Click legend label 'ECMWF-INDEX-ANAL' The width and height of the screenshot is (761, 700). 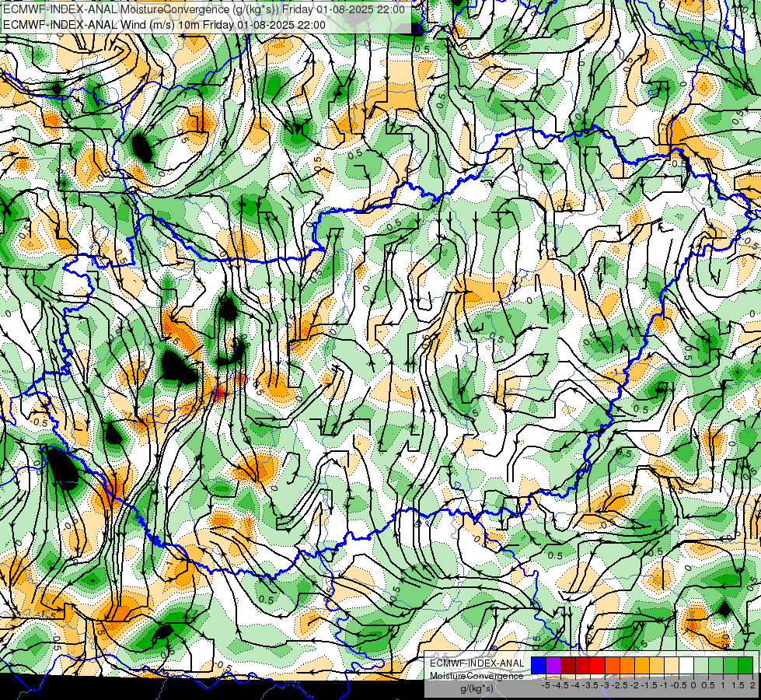477,663
